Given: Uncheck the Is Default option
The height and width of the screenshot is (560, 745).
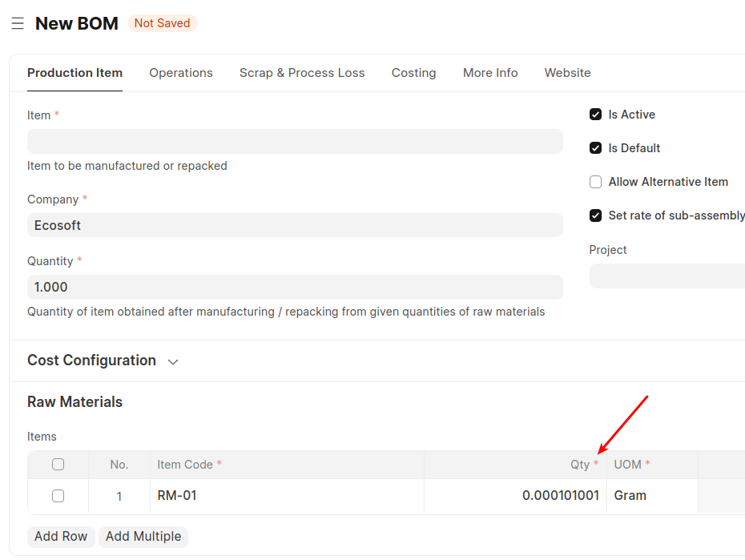Looking at the screenshot, I should tap(595, 148).
